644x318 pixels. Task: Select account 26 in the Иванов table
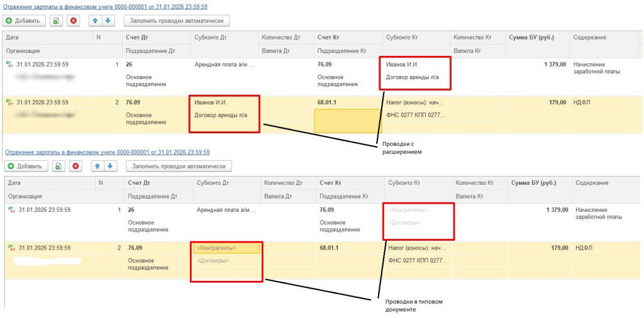click(x=129, y=65)
